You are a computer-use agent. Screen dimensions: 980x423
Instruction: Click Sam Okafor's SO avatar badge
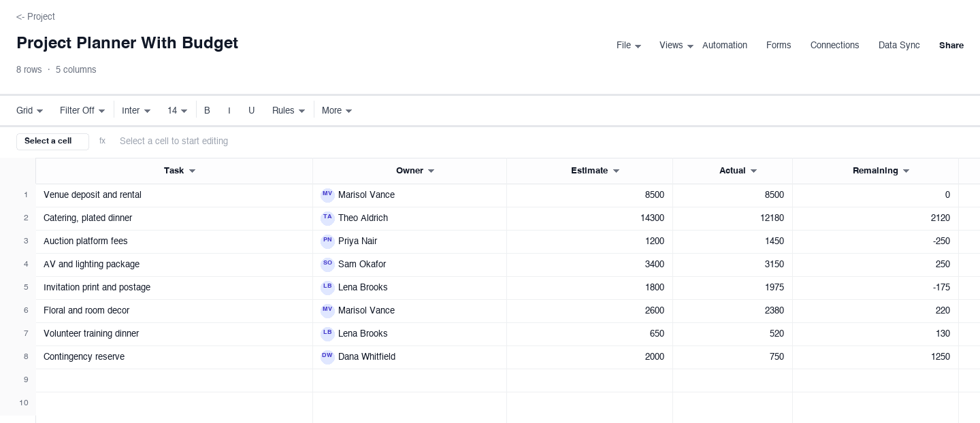327,265
